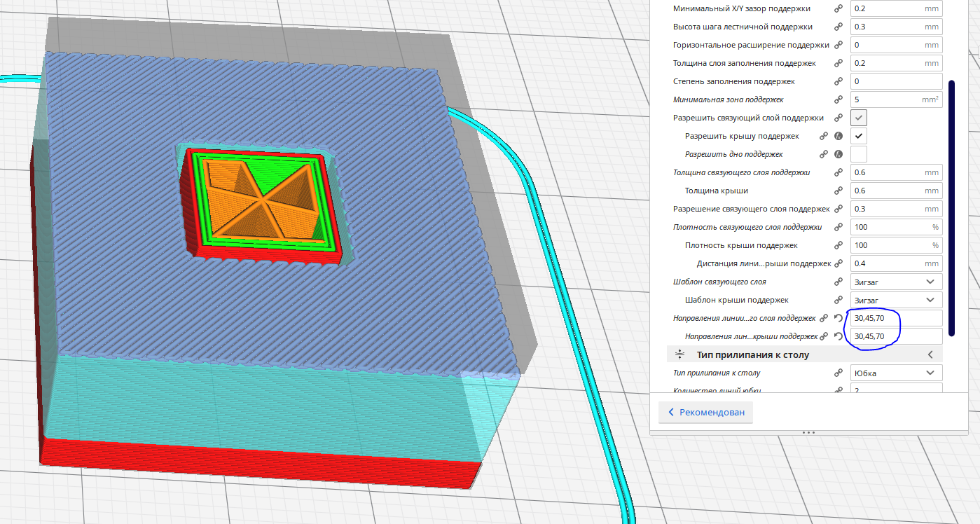
Task: Edit Минимальный X/Y зазор поддержки value 0.2
Action: click(897, 8)
